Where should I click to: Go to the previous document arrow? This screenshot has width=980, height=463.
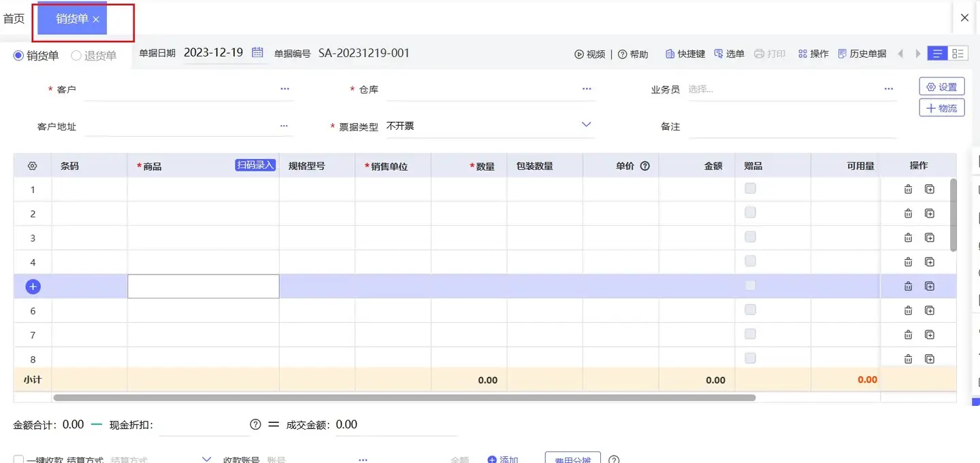pyautogui.click(x=901, y=54)
